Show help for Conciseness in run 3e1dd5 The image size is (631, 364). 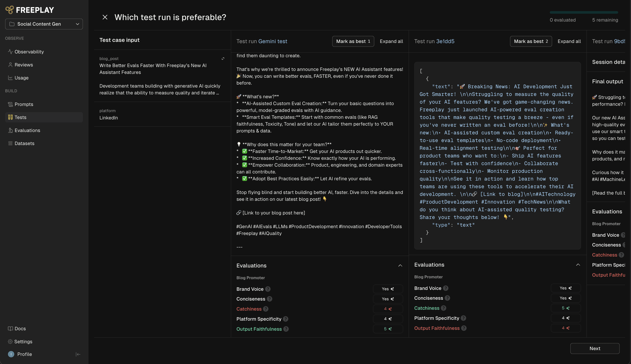pyautogui.click(x=447, y=298)
